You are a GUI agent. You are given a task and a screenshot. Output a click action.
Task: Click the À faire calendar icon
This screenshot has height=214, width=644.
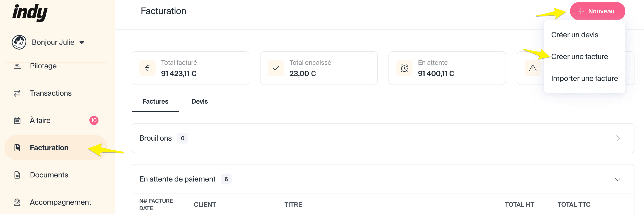pyautogui.click(x=17, y=120)
